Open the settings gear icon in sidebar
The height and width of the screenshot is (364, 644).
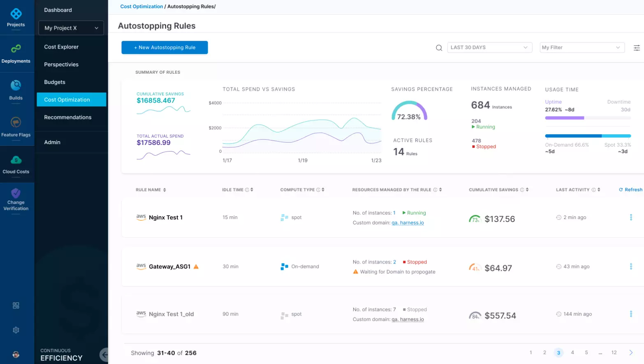[x=16, y=330]
